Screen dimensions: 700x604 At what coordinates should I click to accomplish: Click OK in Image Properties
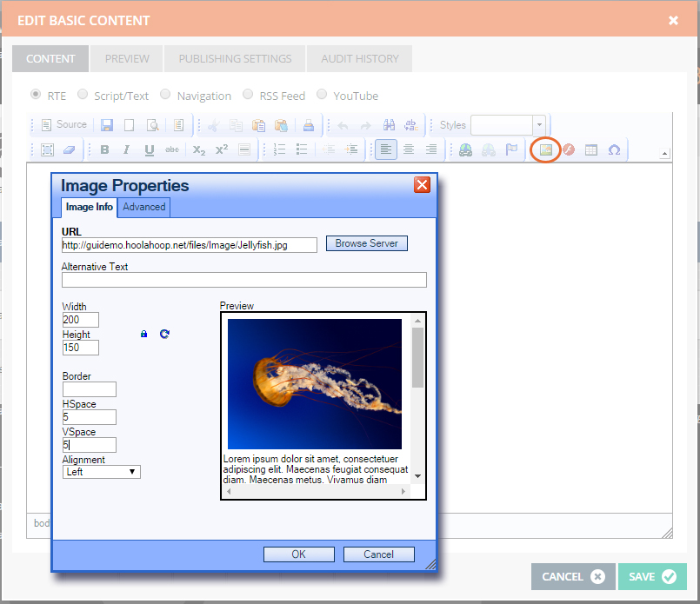click(x=298, y=554)
